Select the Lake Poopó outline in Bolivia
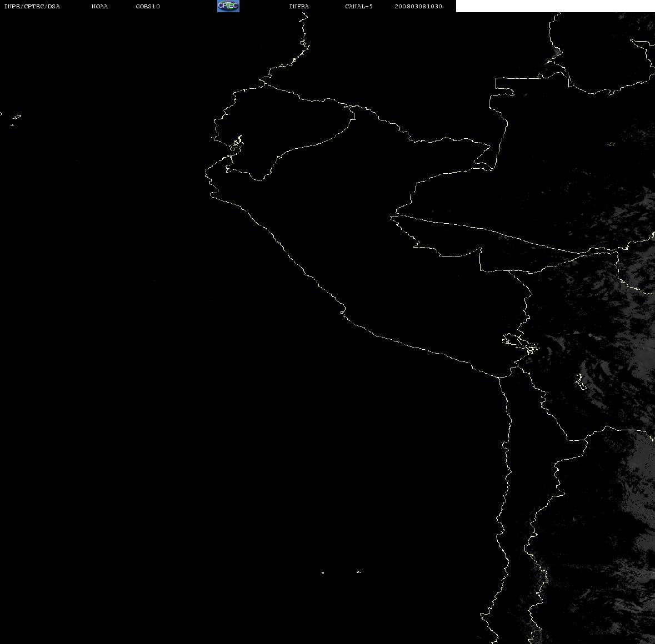This screenshot has height=644, width=655. tap(580, 381)
